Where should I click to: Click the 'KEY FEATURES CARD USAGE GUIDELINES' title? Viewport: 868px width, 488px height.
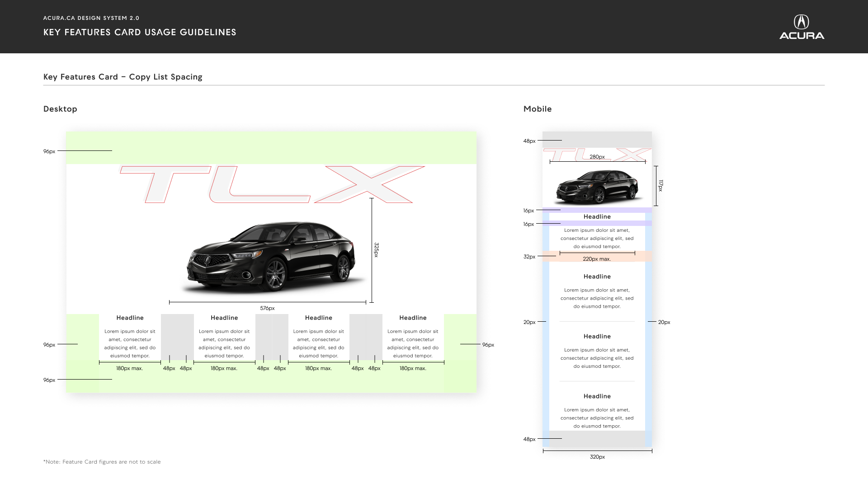coord(140,32)
